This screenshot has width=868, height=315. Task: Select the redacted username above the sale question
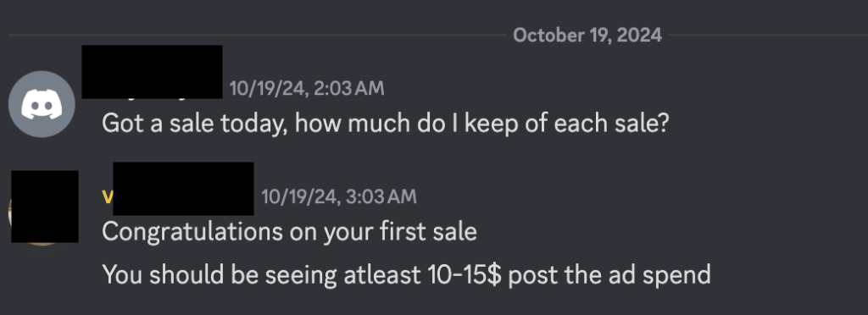click(x=153, y=72)
